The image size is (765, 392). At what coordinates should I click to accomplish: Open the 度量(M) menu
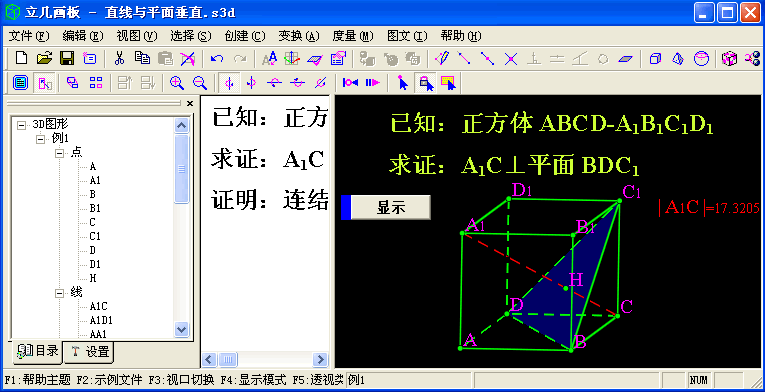(x=353, y=36)
